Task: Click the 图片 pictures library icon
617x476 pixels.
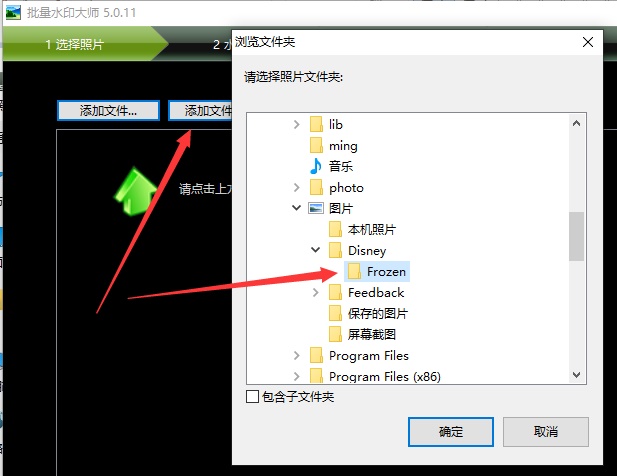Action: 316,208
